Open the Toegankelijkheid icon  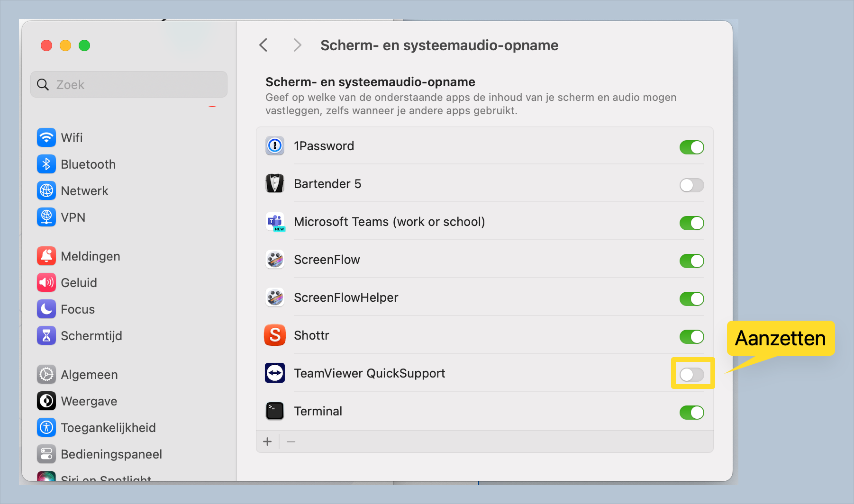point(46,428)
